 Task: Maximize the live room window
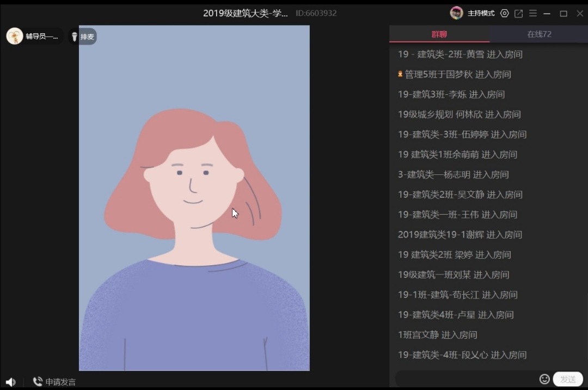point(563,14)
